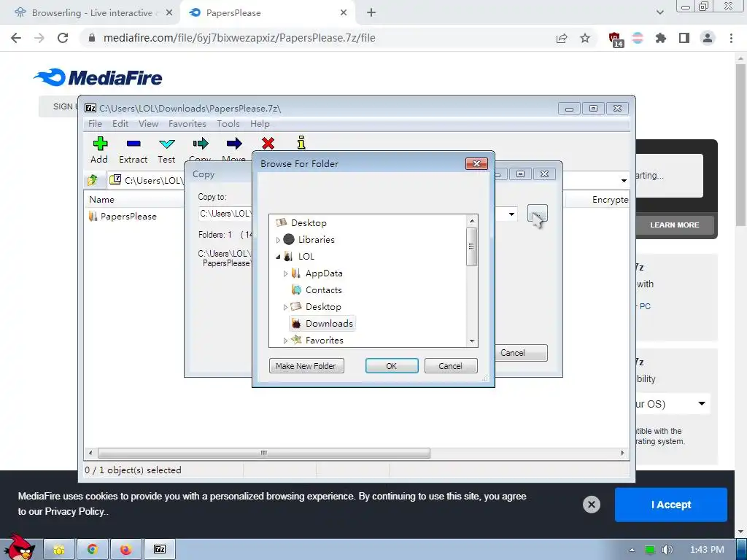
Task: Open the Chrome three-dot menu
Action: [731, 38]
